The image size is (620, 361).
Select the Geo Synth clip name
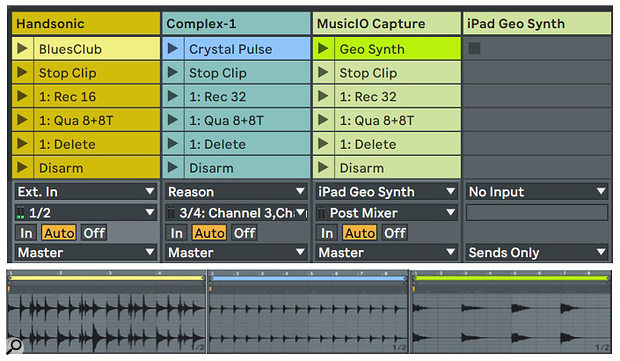(x=372, y=49)
